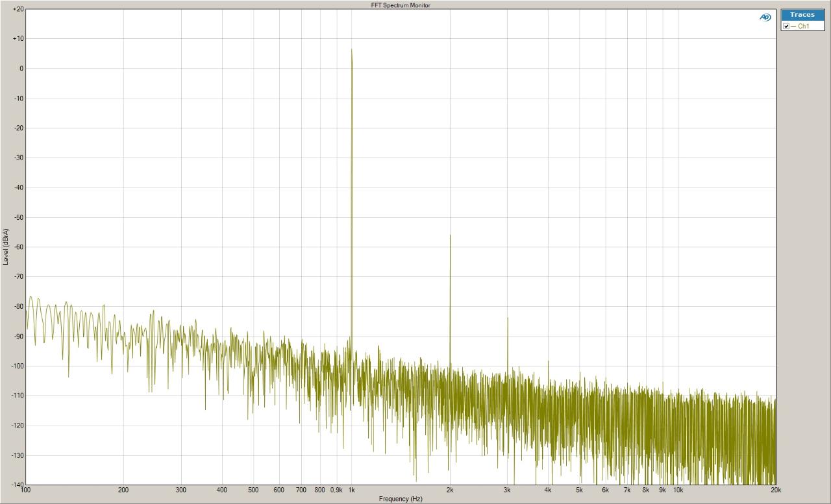Viewport: 831px width, 504px height.
Task: Click the Audio Precision AP logo icon
Action: pyautogui.click(x=765, y=18)
